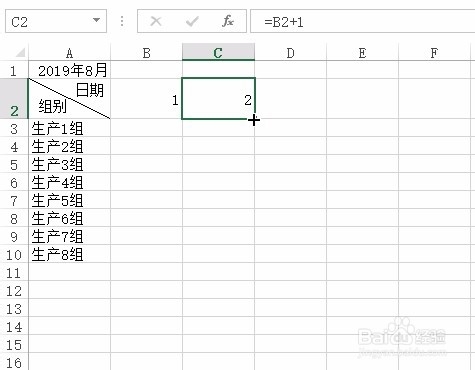Screen dimensions: 475x370
Task: Select row 13 header
Action: 14,308
